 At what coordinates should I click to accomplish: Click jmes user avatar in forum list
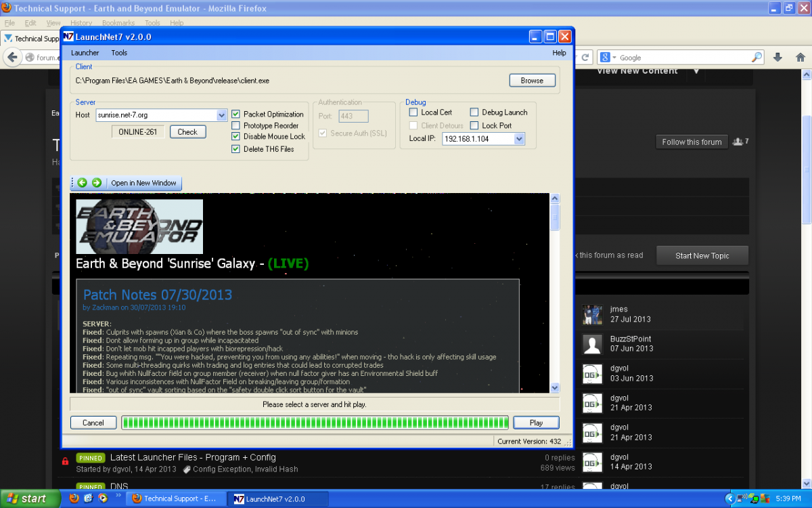592,314
